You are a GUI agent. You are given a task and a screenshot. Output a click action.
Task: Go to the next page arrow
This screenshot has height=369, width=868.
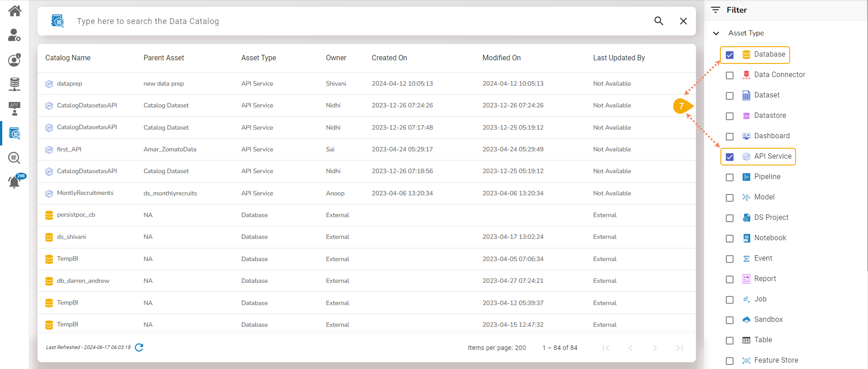[655, 348]
